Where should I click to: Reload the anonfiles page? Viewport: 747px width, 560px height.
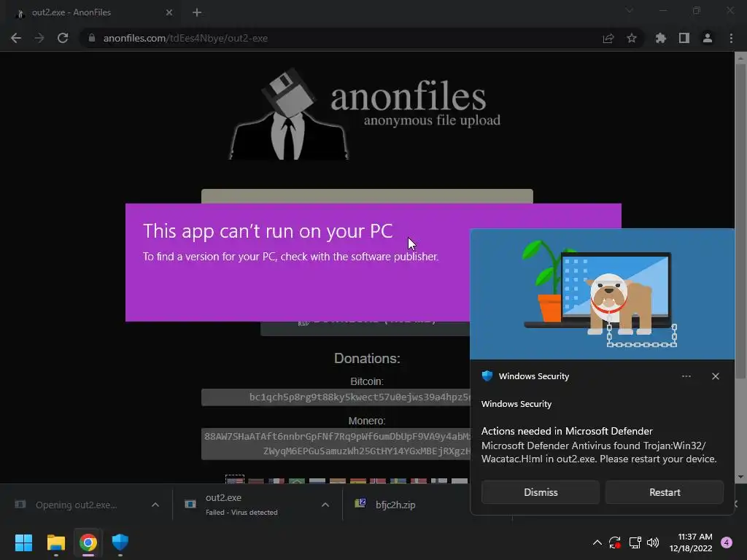(x=63, y=38)
